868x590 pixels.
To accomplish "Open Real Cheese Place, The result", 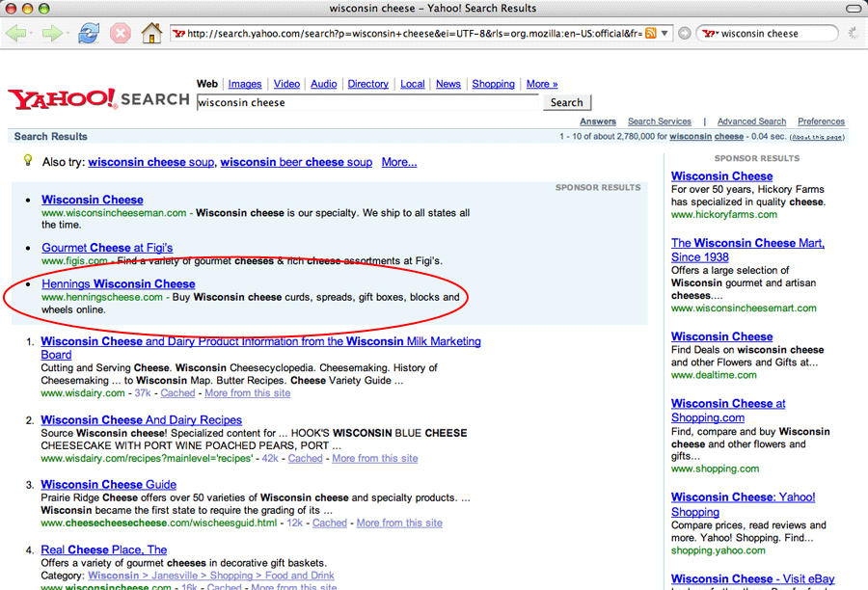I will 104,550.
